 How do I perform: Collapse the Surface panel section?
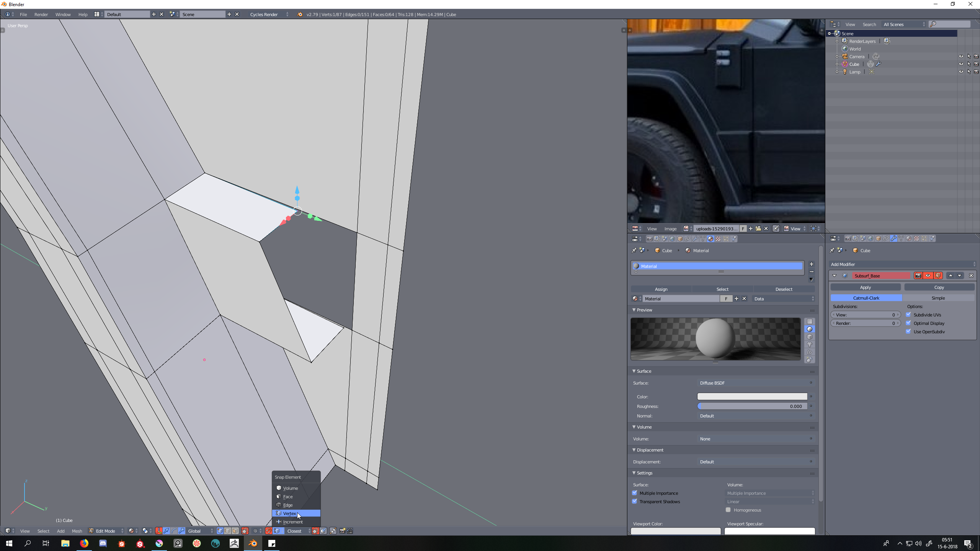coord(644,371)
